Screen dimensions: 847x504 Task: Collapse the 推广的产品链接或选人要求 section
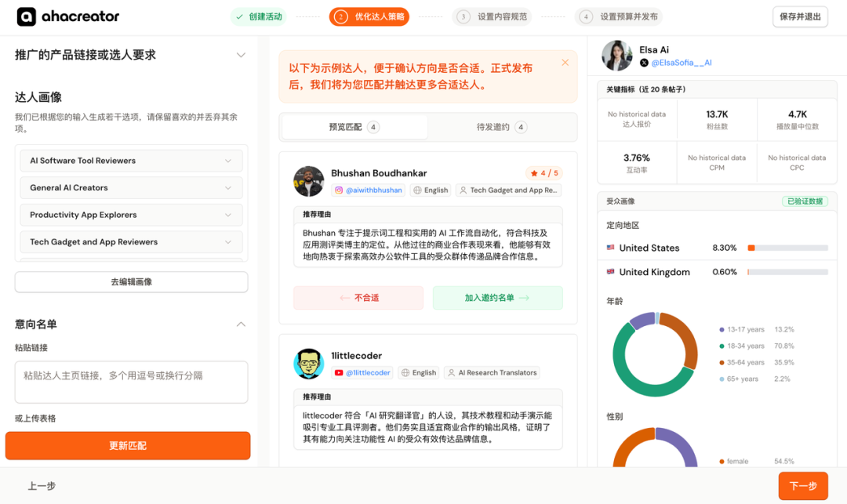[x=241, y=55]
